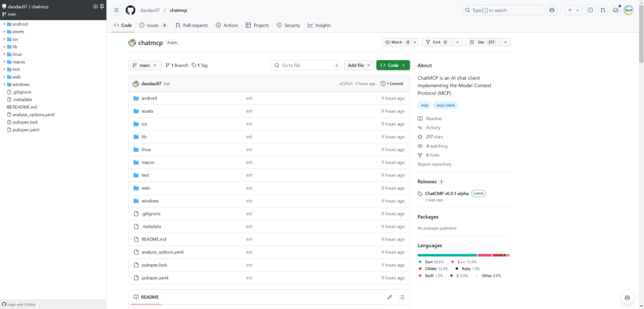644x309 pixels.
Task: Open ChatCMP v0.0.1-alpha release
Action: point(447,193)
